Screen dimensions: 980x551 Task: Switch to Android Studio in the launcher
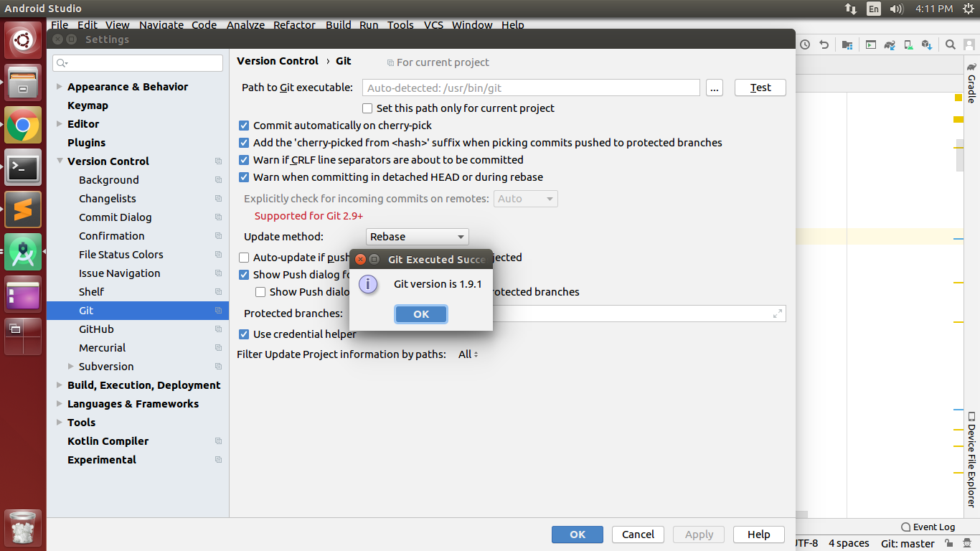click(23, 252)
